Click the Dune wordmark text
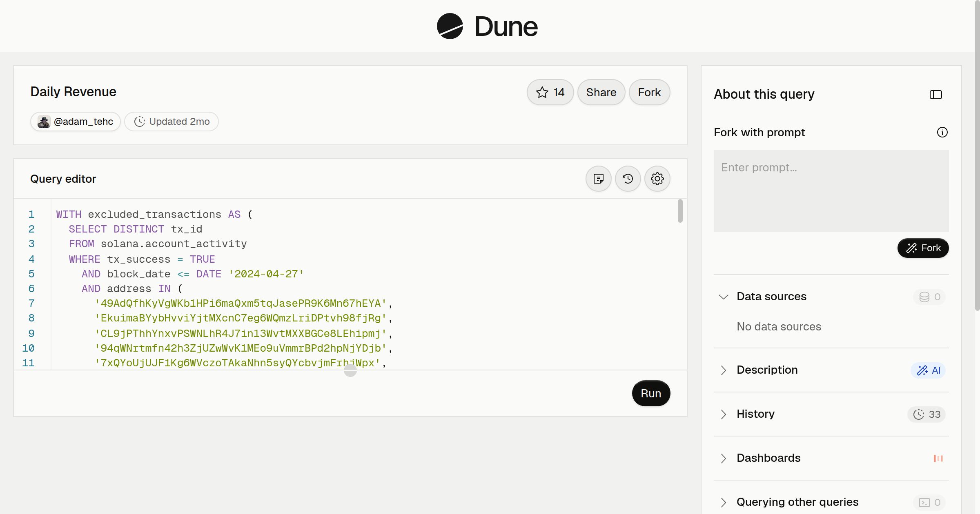Image resolution: width=980 pixels, height=514 pixels. [x=506, y=27]
